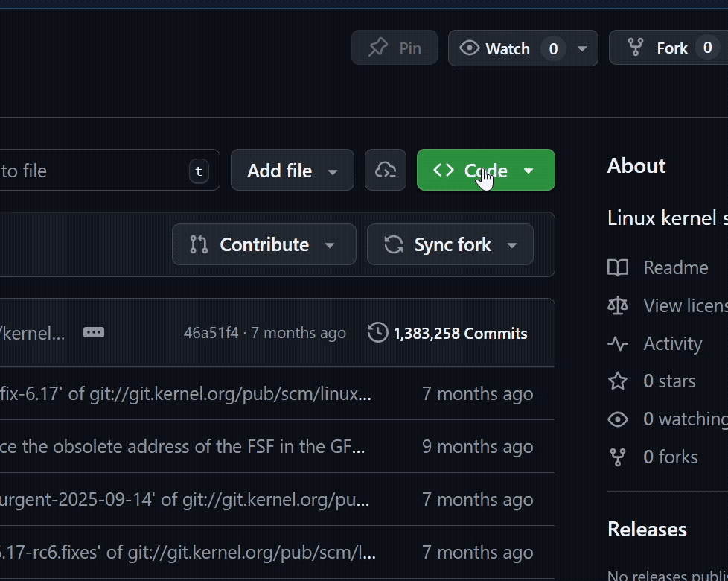The width and height of the screenshot is (728, 581).
Task: Open the green Code dropdown arrow
Action: pos(529,170)
